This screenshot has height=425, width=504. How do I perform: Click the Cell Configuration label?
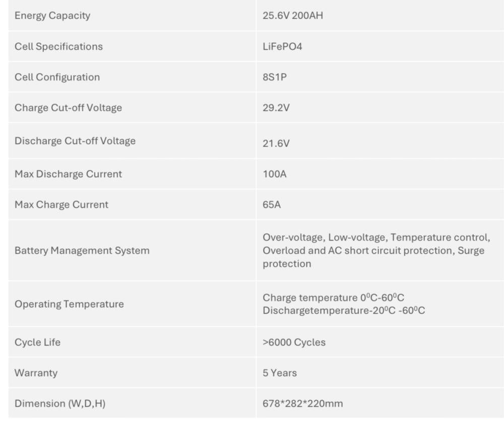point(57,78)
